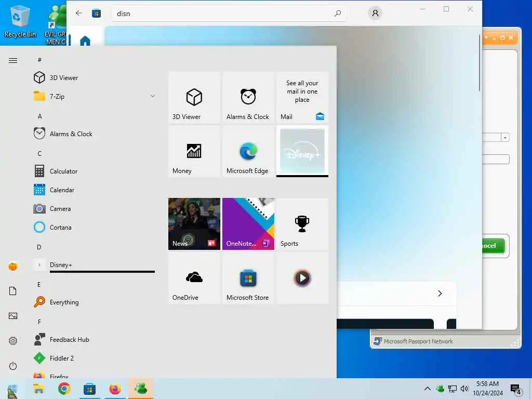The width and height of the screenshot is (532, 399).
Task: Switch to Messenger app on taskbar
Action: point(140,389)
